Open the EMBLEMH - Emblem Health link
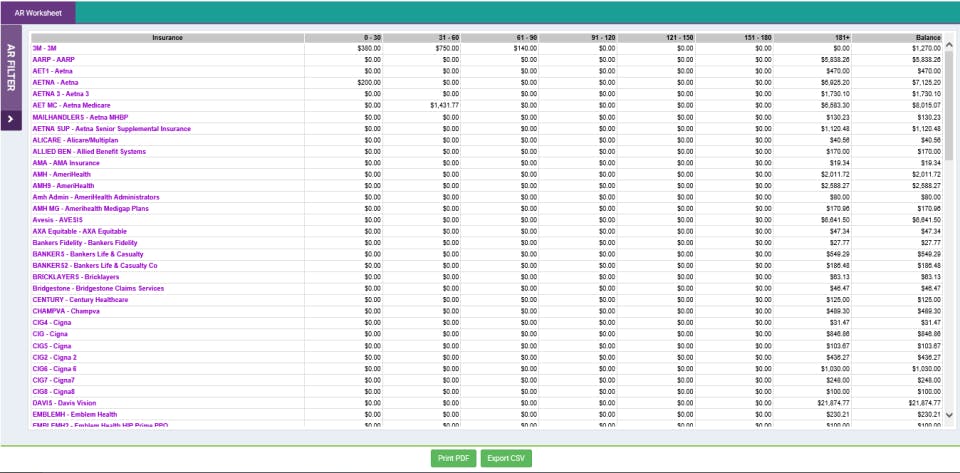The image size is (960, 473). (75, 414)
